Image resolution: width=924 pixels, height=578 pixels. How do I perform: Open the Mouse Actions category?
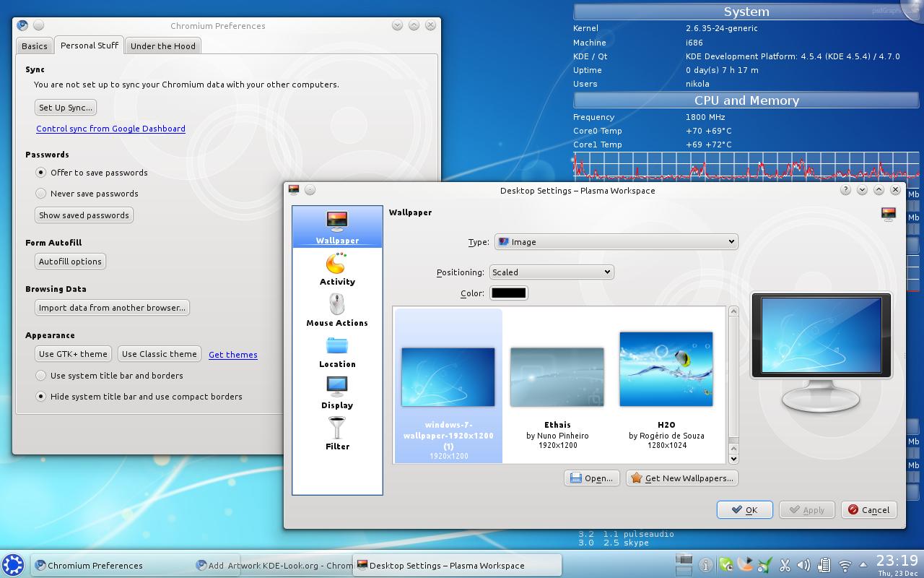tap(337, 310)
